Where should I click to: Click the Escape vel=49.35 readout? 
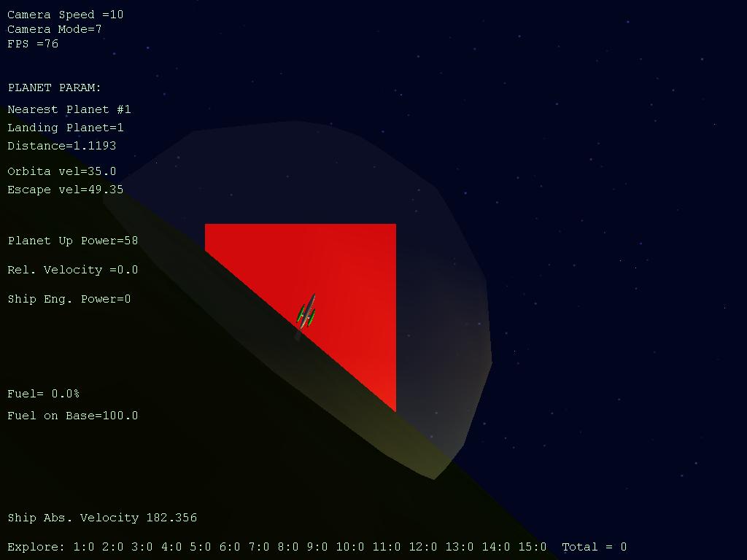pos(66,190)
